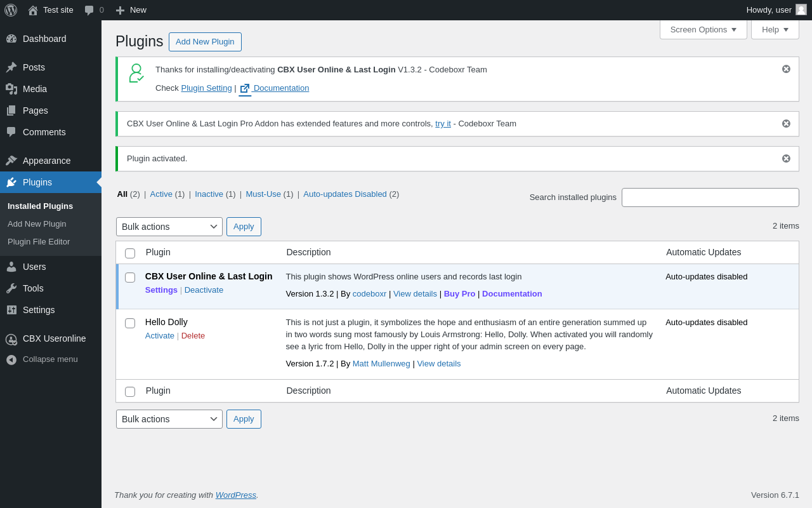Click the Posts pushpin icon
Viewport: 812px width, 508px height.
(x=11, y=67)
